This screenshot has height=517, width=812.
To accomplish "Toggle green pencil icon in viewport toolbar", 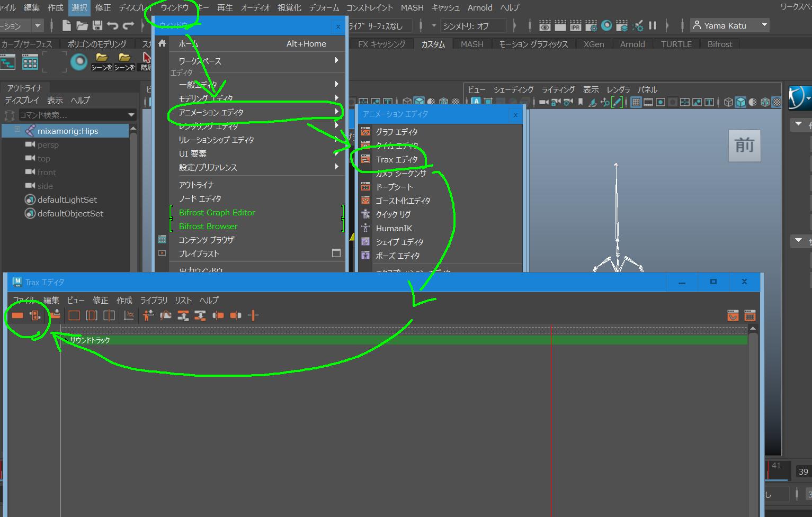I will coord(617,102).
